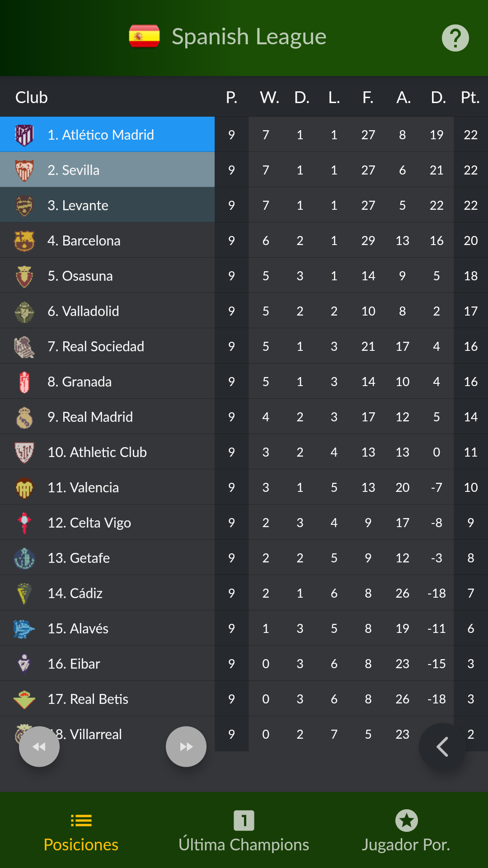This screenshot has width=488, height=868.
Task: Click the Club column header
Action: pyautogui.click(x=32, y=97)
